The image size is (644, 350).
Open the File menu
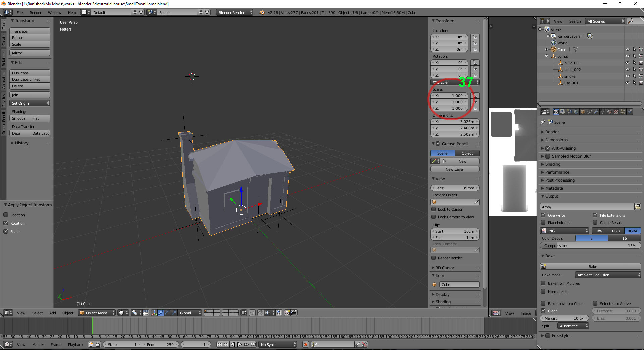click(20, 12)
